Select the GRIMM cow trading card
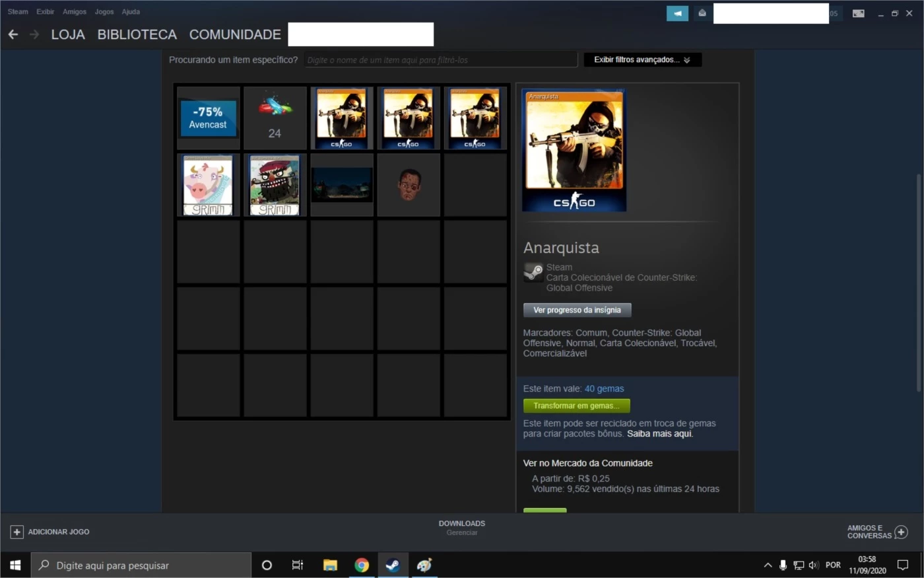The width and height of the screenshot is (924, 578). [209, 185]
